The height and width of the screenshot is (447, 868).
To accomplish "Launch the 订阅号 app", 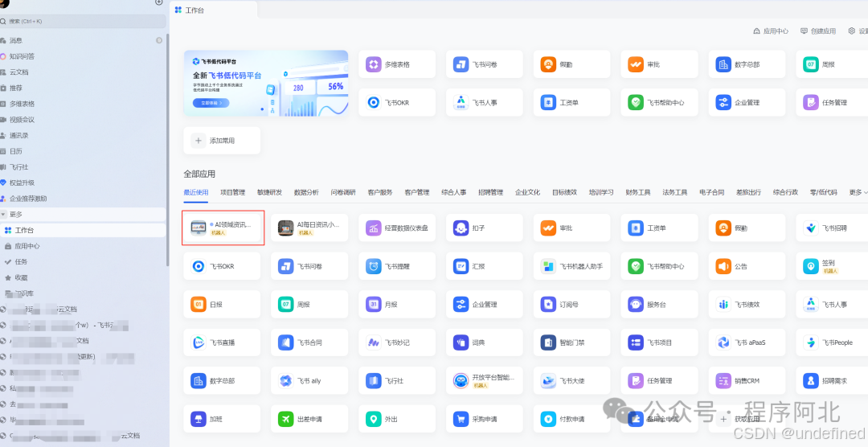I will [572, 305].
